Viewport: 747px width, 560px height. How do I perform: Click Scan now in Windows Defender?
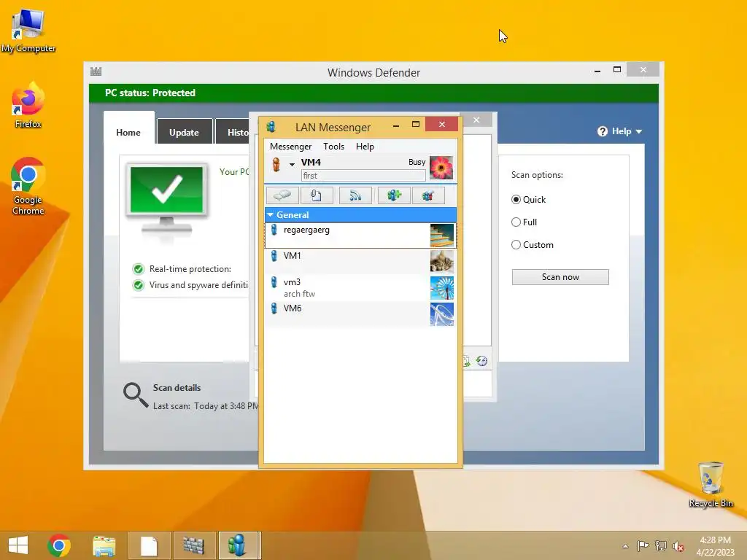pos(560,277)
